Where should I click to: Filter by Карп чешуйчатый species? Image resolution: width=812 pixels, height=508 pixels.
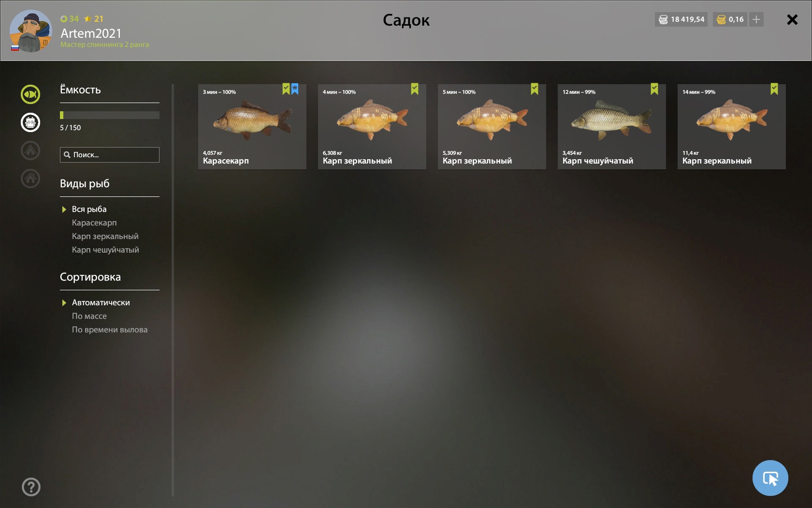point(105,250)
